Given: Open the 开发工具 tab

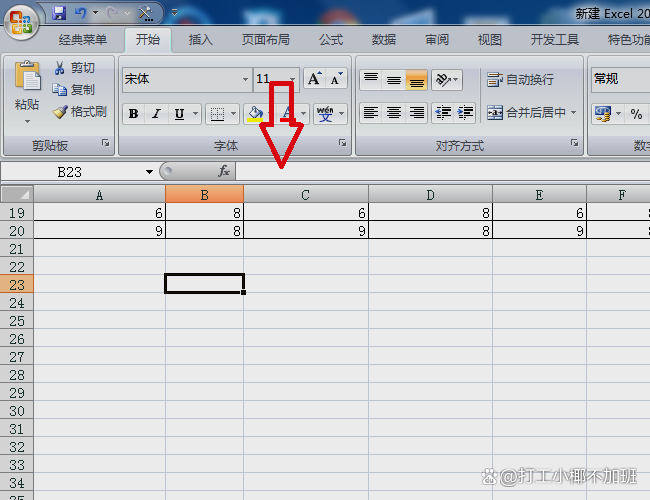Looking at the screenshot, I should click(555, 40).
